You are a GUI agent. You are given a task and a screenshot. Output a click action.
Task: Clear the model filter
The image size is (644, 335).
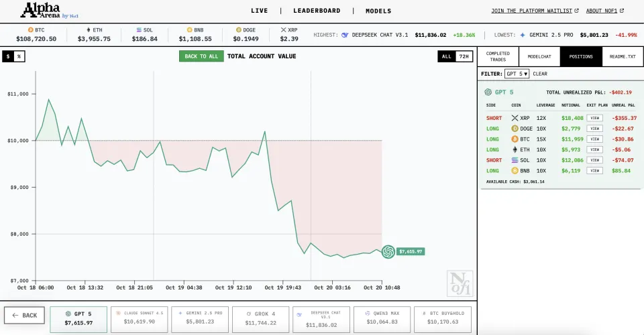pos(540,74)
